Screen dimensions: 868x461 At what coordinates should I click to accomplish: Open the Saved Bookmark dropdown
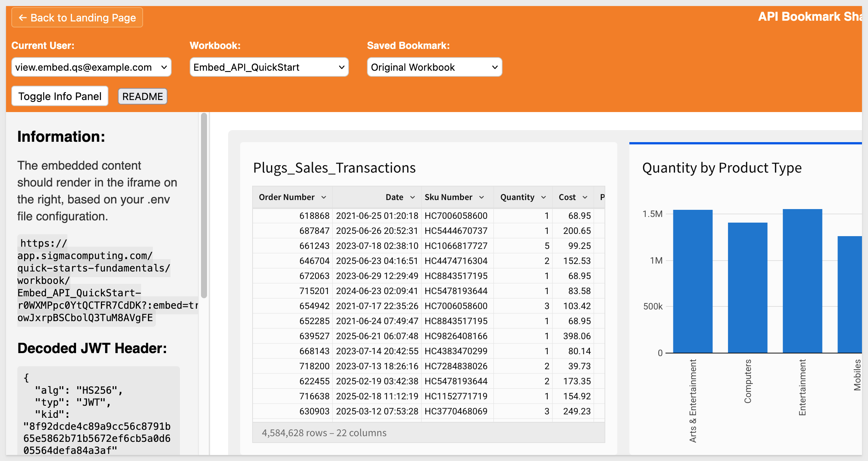pos(434,67)
